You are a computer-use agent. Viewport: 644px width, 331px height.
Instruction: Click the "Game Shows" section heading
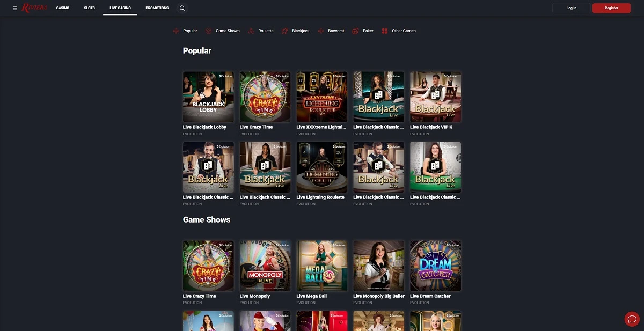[207, 220]
